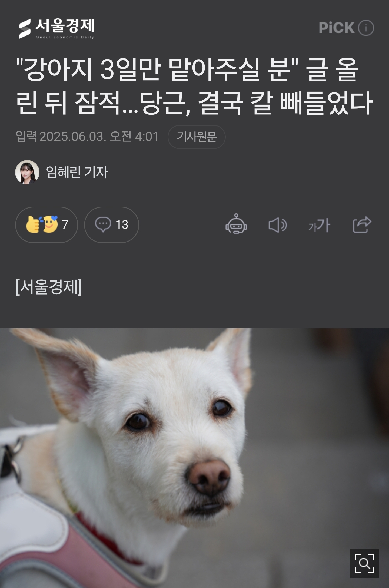The image size is (389, 588).
Task: Open reactions button showing 7
Action: point(46,225)
